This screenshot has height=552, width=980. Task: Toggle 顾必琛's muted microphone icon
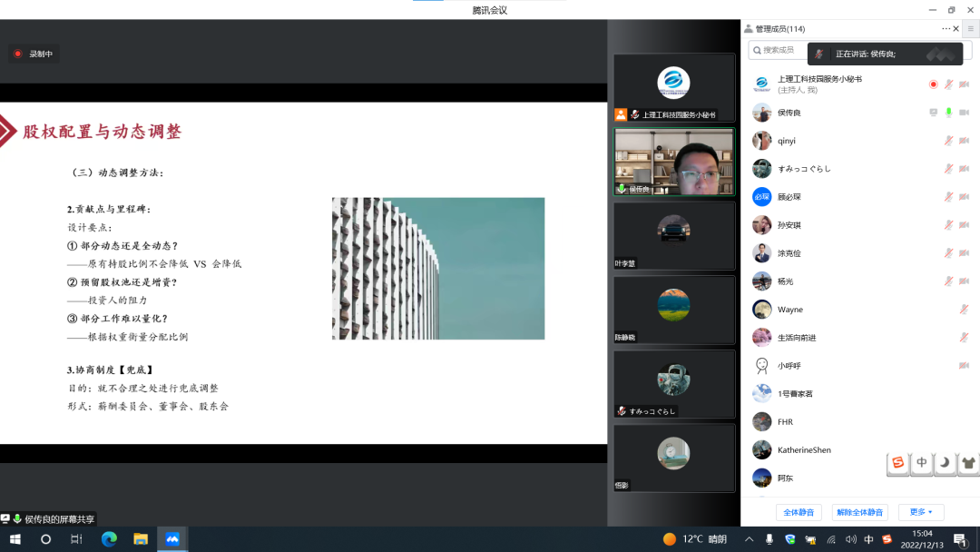(949, 197)
